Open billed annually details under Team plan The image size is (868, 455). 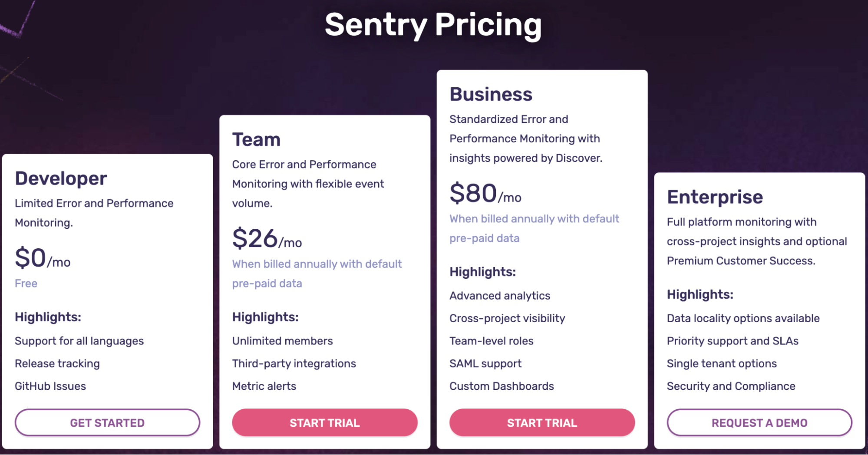[x=317, y=273]
